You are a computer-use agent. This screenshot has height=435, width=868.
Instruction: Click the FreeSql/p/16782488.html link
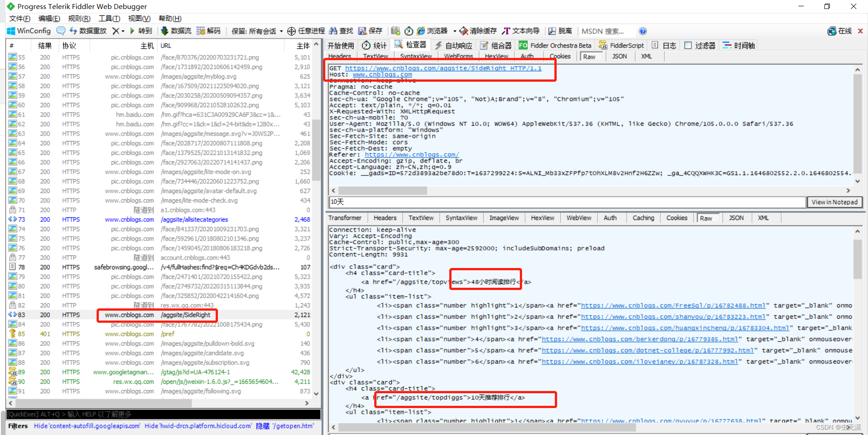tap(673, 305)
